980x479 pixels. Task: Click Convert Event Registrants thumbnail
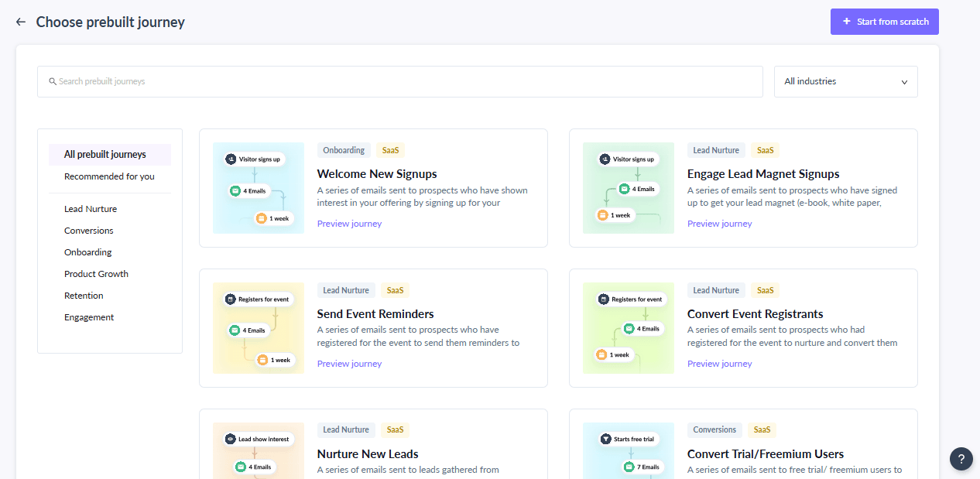(629, 328)
